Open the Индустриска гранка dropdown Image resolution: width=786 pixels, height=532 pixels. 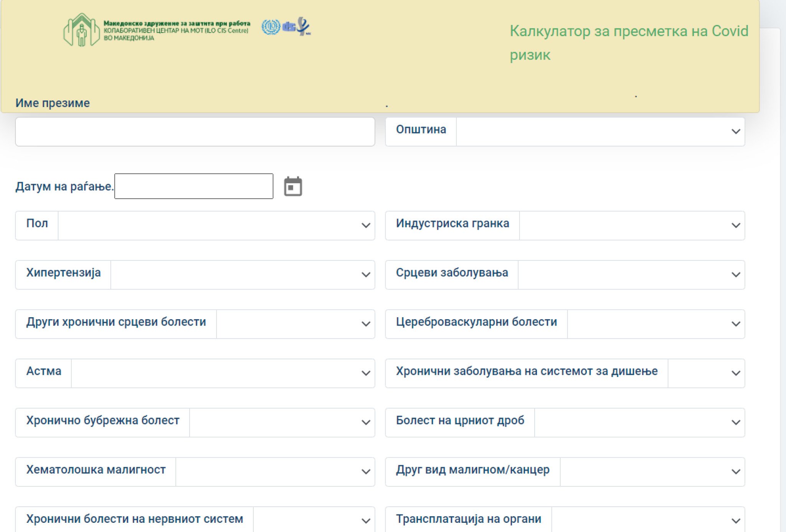[x=632, y=226]
